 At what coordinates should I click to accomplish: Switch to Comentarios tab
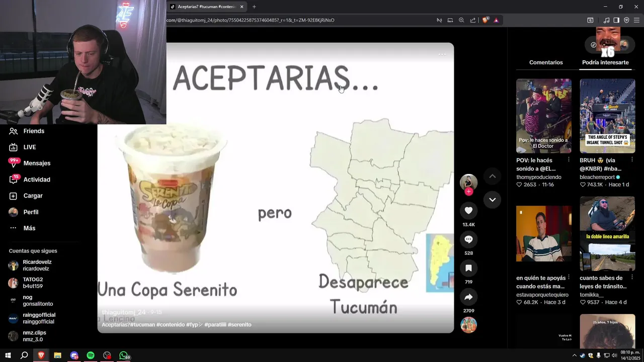pos(546,62)
